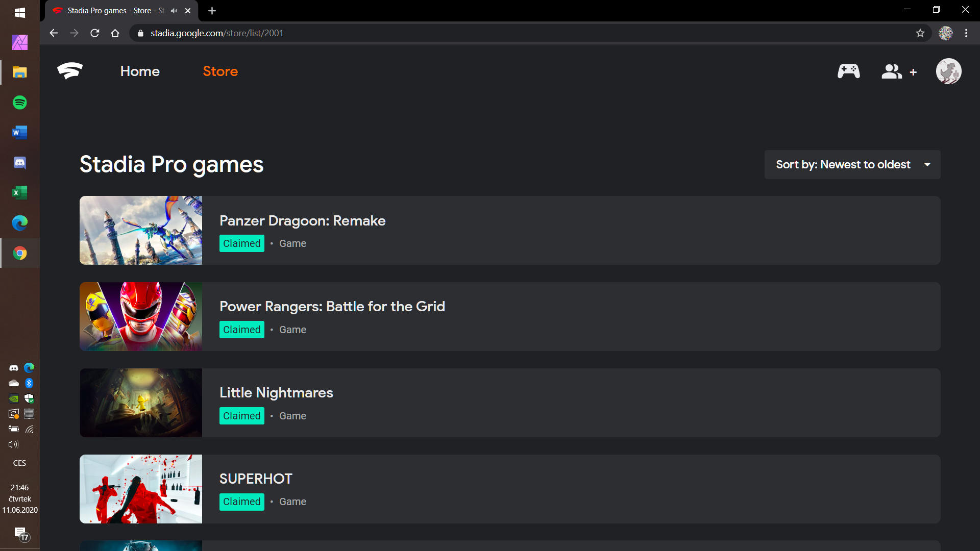Open Power Rangers: Battle for the Grid
The height and width of the screenshot is (551, 980).
332,306
